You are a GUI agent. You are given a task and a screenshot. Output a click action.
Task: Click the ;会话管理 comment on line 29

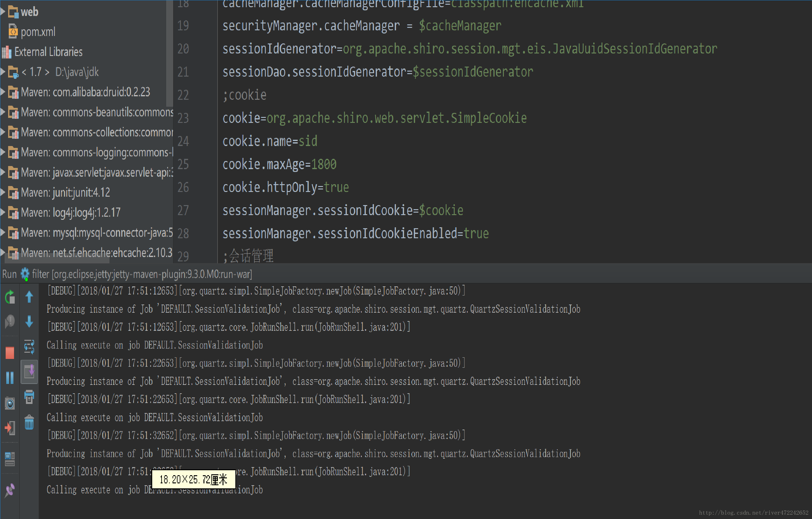(x=248, y=256)
